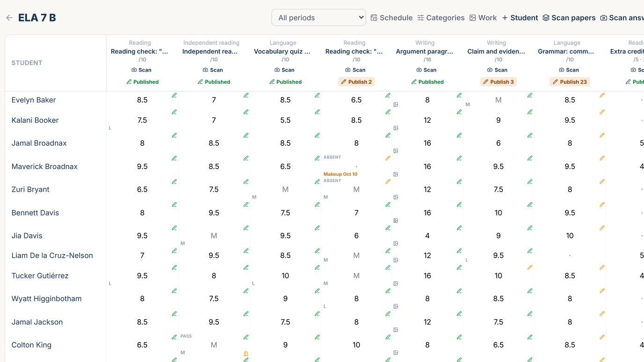
Task: Open the Grammar assignment column title
Action: coord(566,51)
